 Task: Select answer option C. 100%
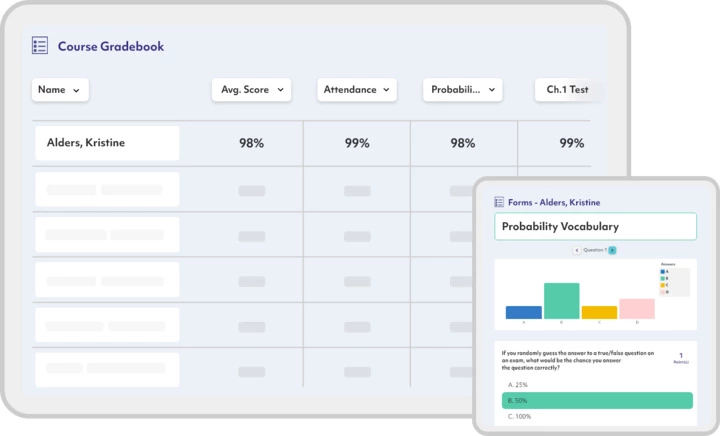[x=520, y=416]
